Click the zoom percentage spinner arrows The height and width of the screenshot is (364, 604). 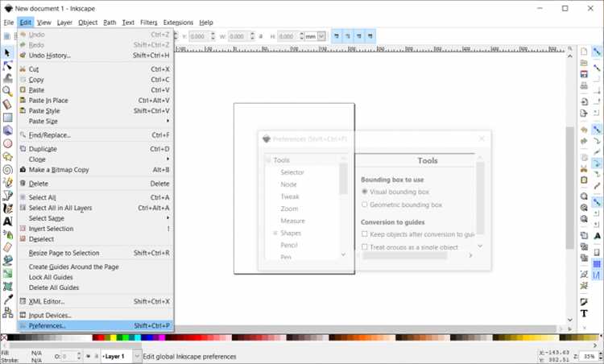pyautogui.click(x=600, y=356)
